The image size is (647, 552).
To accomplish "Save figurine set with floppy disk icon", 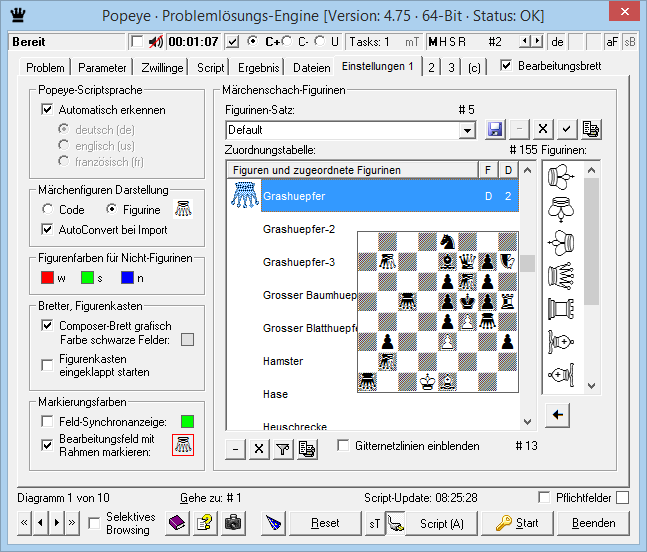I will click(x=495, y=130).
